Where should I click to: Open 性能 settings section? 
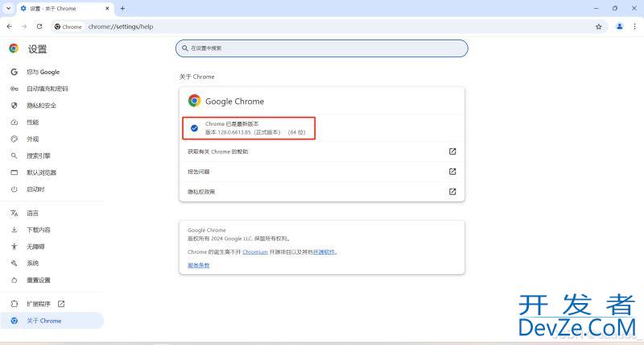[52, 123]
